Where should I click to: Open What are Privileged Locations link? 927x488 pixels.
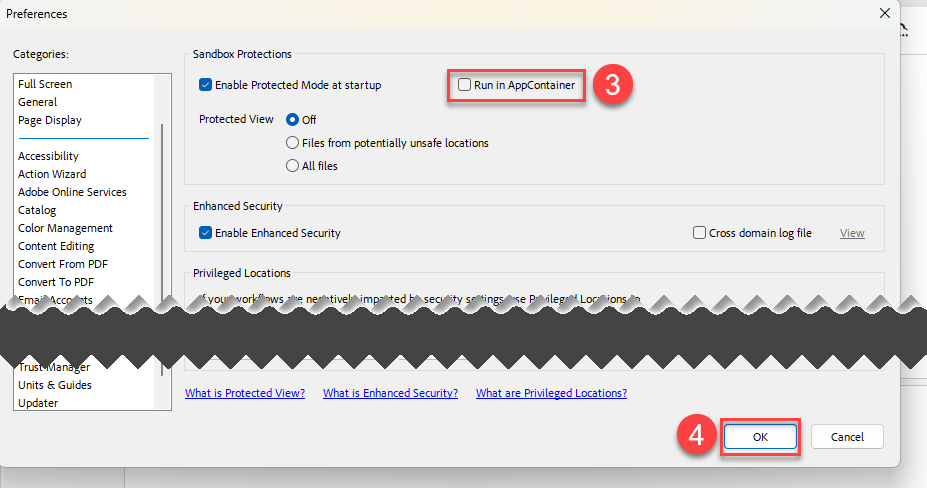click(551, 393)
